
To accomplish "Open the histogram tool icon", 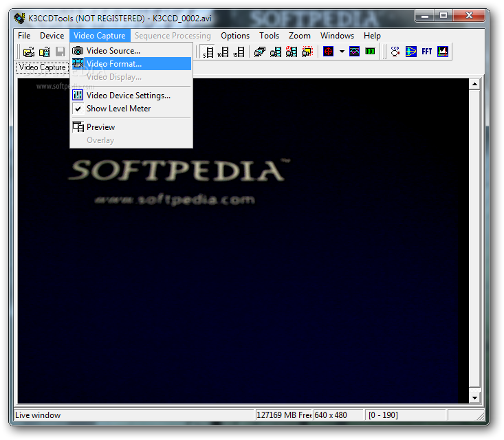I will [443, 52].
